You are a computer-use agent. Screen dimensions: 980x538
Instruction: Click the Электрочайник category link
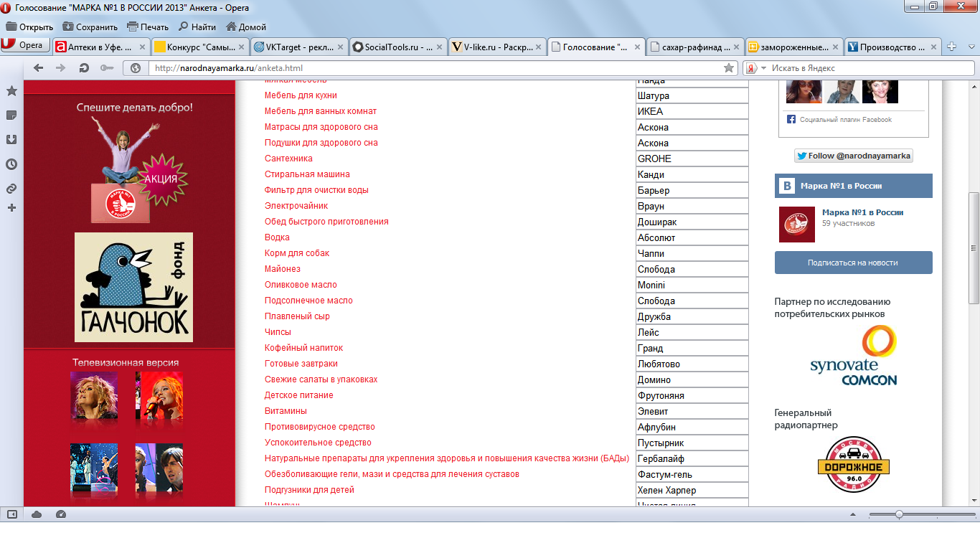point(296,206)
